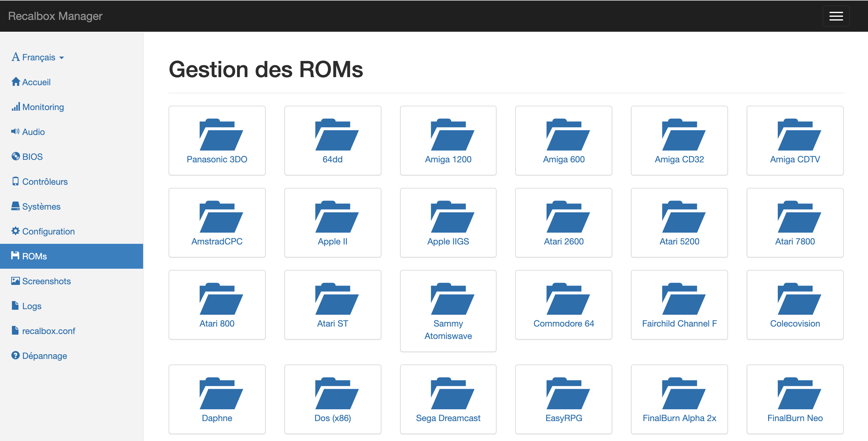
Task: Open the Amiga CDTV folder icon
Action: coord(799,134)
